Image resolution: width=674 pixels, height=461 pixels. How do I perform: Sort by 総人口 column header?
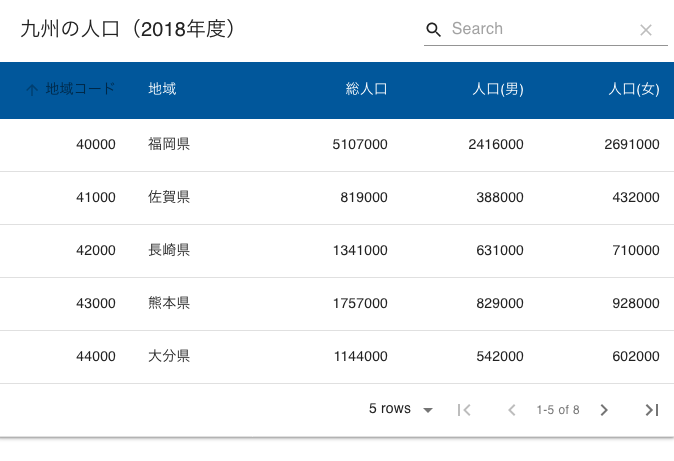[366, 89]
